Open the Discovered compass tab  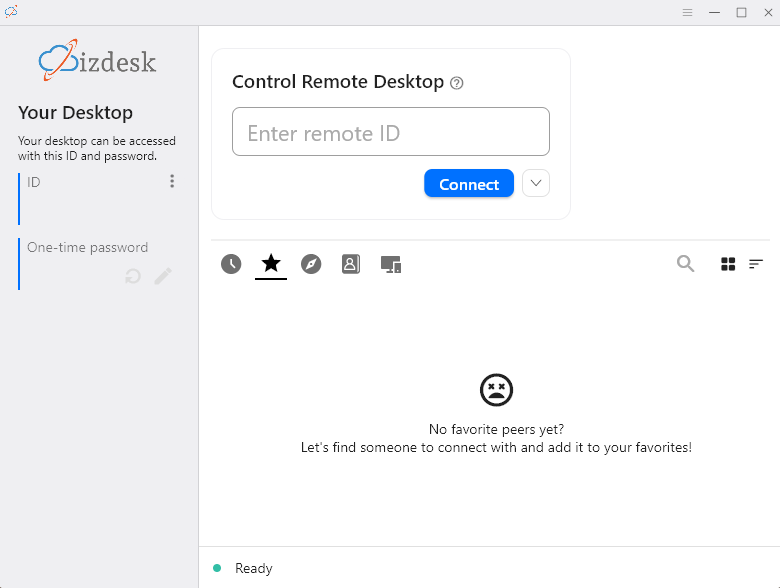(311, 264)
